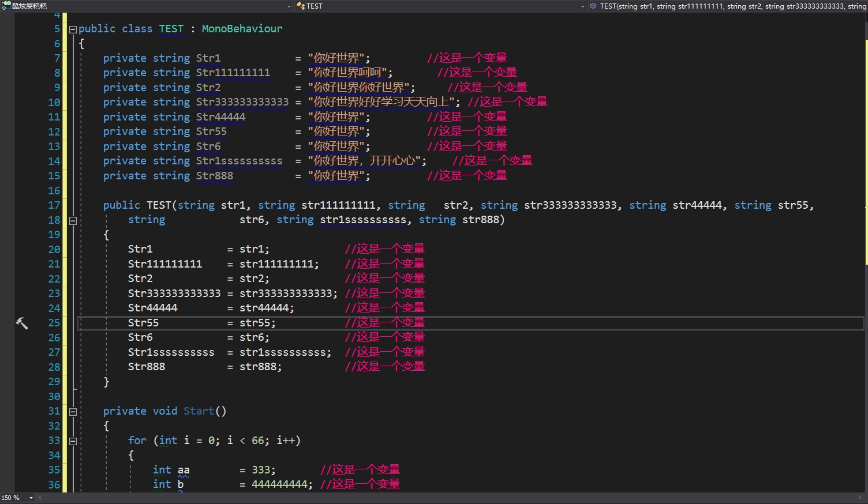Open the TEST type dropdown arrow
The image size is (868, 504).
tap(582, 6)
